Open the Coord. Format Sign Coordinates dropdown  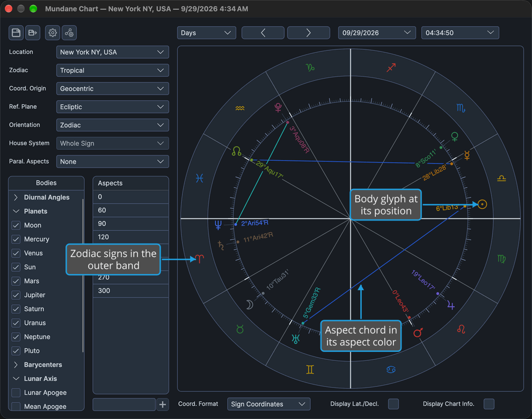coord(269,404)
